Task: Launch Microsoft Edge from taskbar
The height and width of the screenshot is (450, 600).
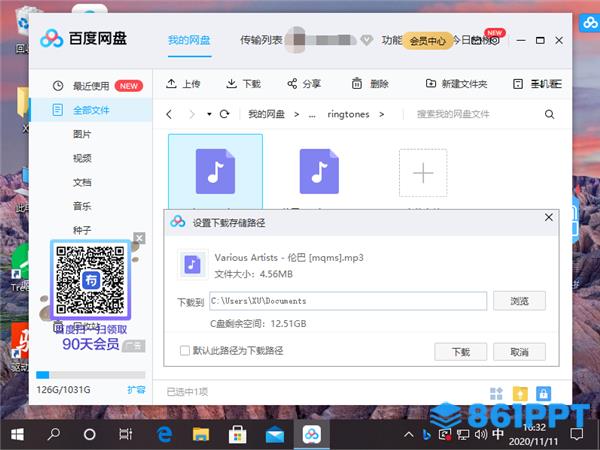Action: [x=164, y=434]
